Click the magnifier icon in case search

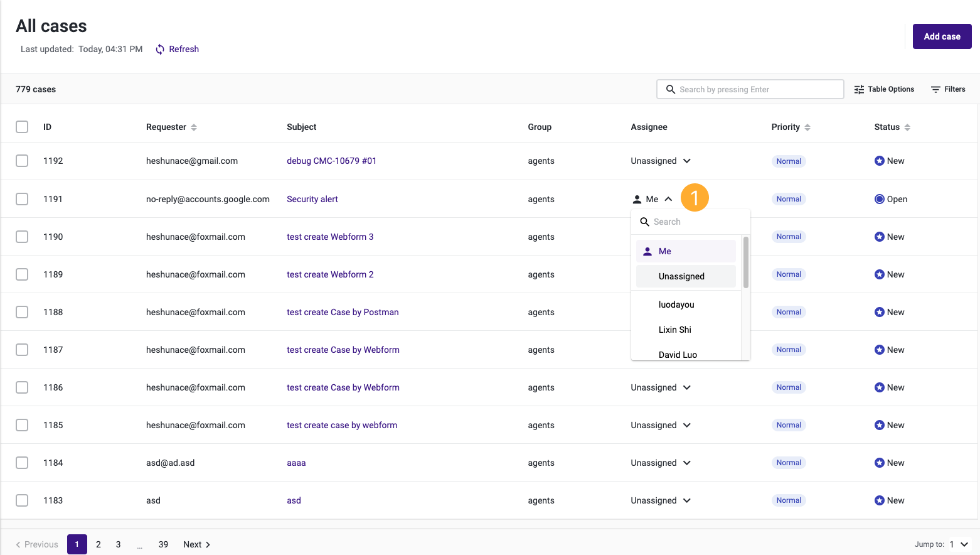pos(671,89)
